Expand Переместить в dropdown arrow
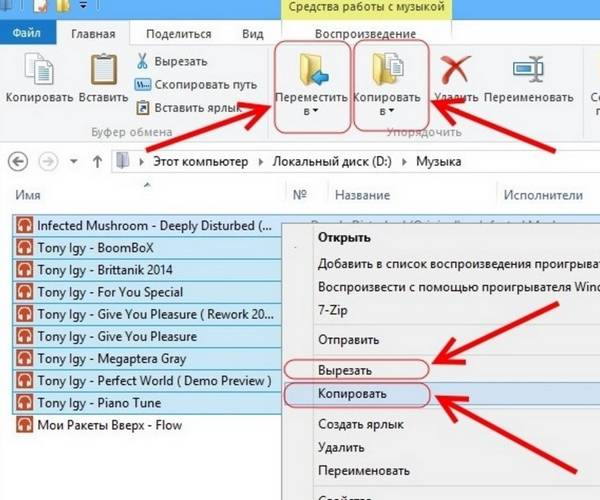This screenshot has width=600, height=500. (x=315, y=111)
